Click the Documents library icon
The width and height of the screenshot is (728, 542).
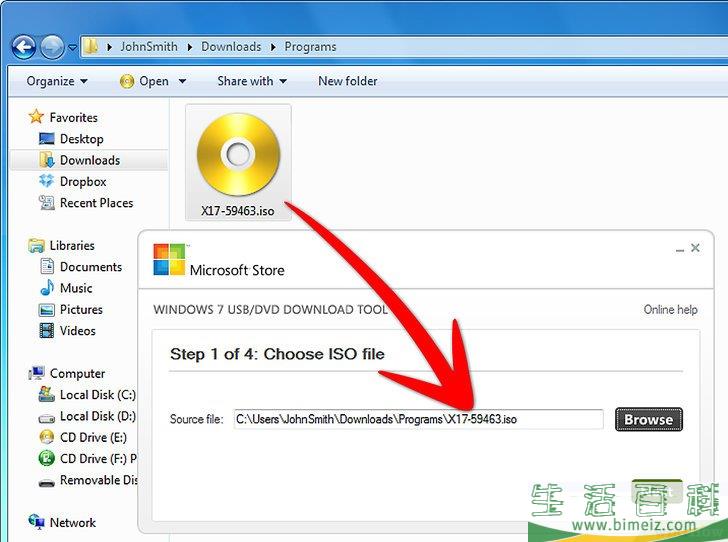(x=47, y=267)
